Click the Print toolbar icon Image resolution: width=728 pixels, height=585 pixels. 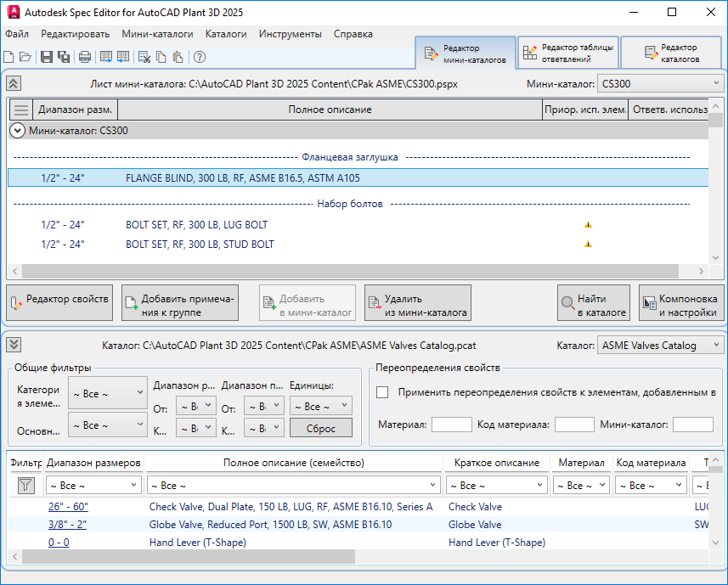pos(84,57)
